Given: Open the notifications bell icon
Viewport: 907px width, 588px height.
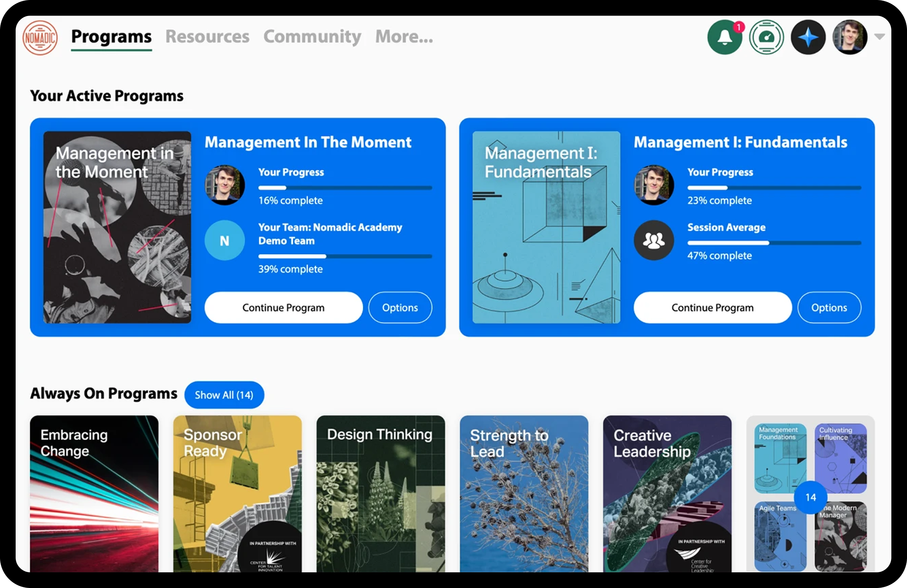Looking at the screenshot, I should point(724,37).
